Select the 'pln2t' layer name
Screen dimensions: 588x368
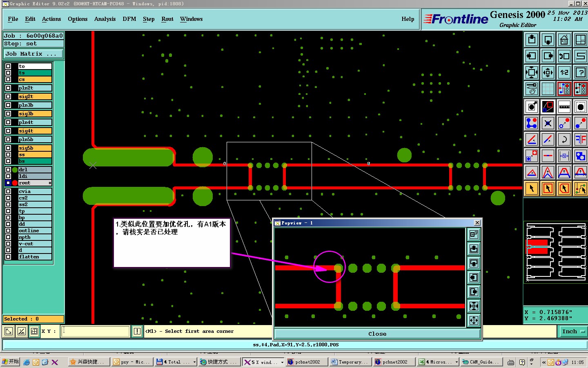pyautogui.click(x=35, y=88)
